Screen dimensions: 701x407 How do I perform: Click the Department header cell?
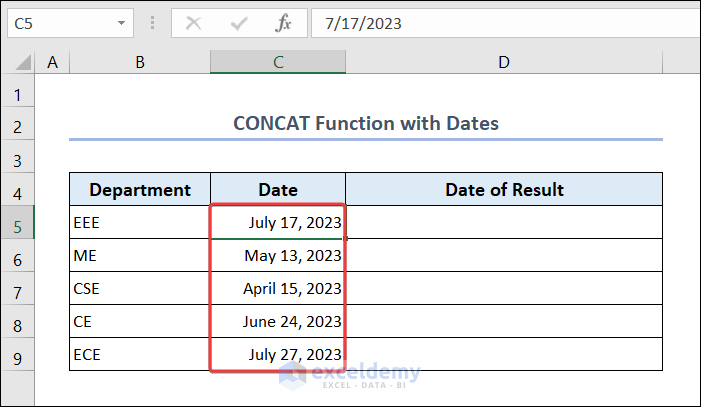tap(140, 190)
